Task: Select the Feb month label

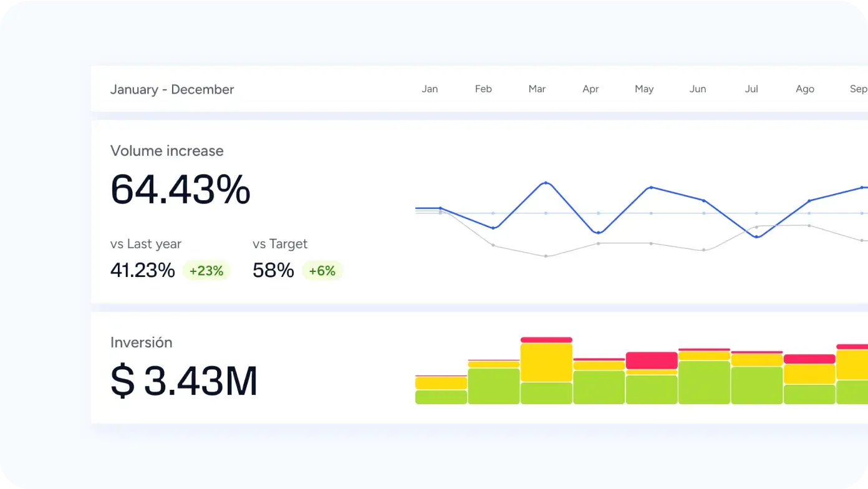Action: click(x=483, y=89)
